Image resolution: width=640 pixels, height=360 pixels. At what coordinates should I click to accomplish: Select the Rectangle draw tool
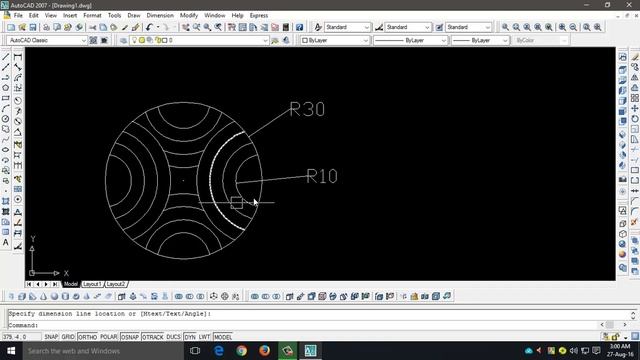tap(6, 98)
